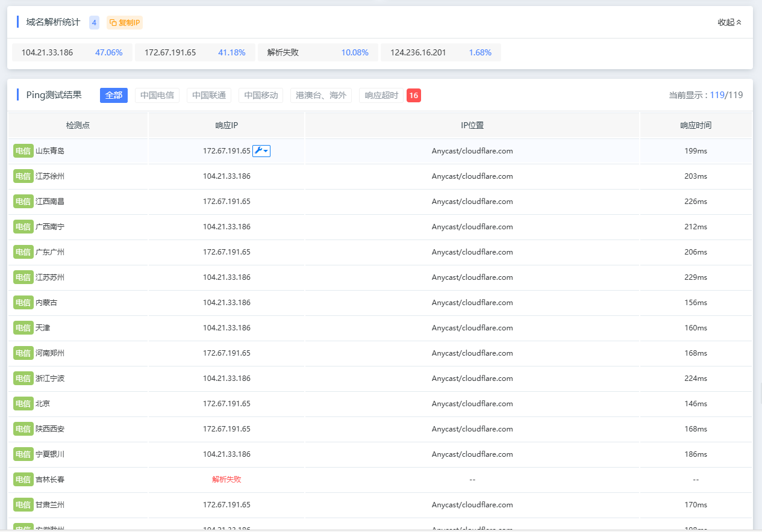The width and height of the screenshot is (762, 532).
Task: Click the 124.236.16.201 statistics entry
Action: pyautogui.click(x=441, y=52)
